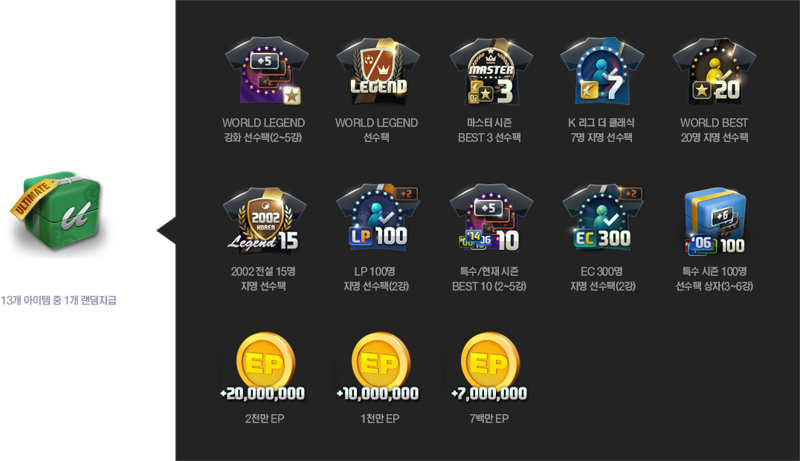The height and width of the screenshot is (461, 800).
Task: Choose the 2002 Korea Legend 15 icon
Action: (264, 220)
